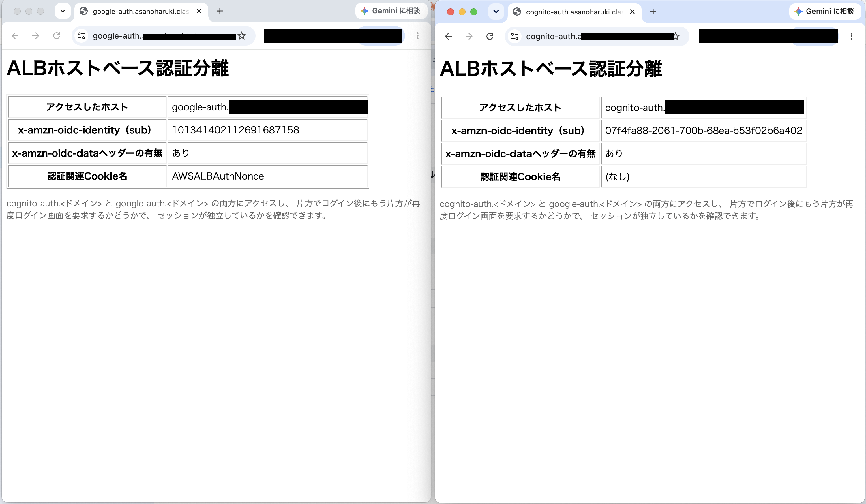Reload page in left google-auth window
This screenshot has height=504, width=866.
[x=57, y=36]
